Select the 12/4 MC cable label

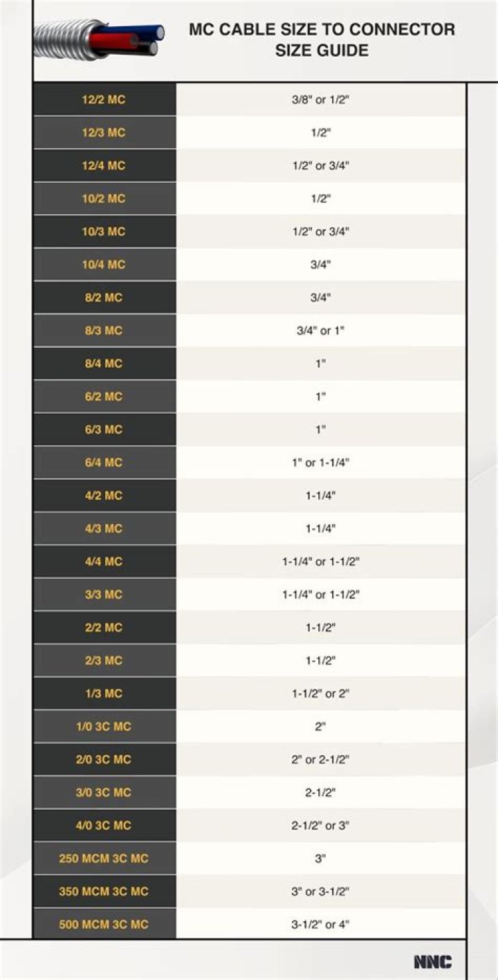(x=104, y=166)
